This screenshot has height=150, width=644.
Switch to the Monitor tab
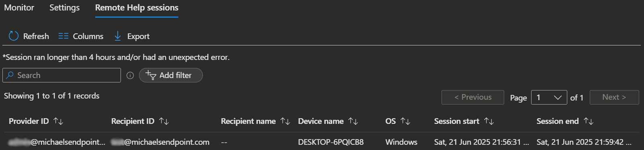(x=19, y=8)
